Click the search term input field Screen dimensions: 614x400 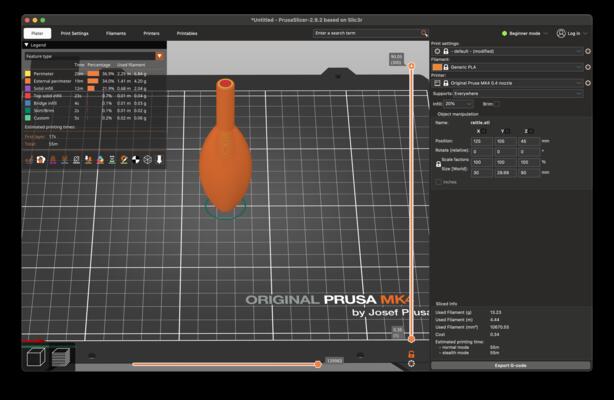click(x=366, y=33)
